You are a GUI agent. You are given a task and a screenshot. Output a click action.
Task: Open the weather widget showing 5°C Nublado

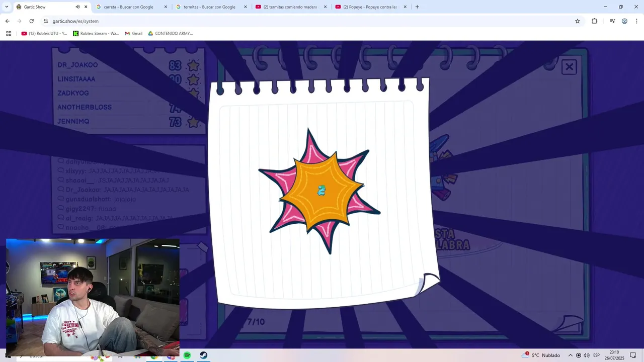click(542, 355)
